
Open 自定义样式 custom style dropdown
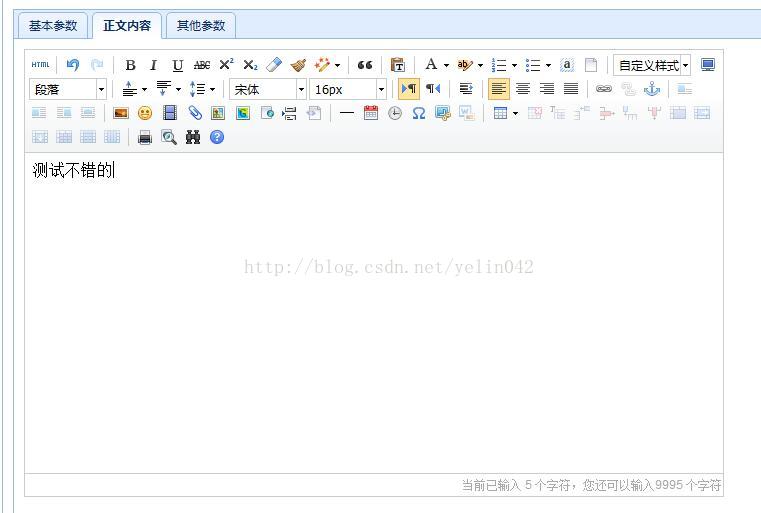pos(652,65)
